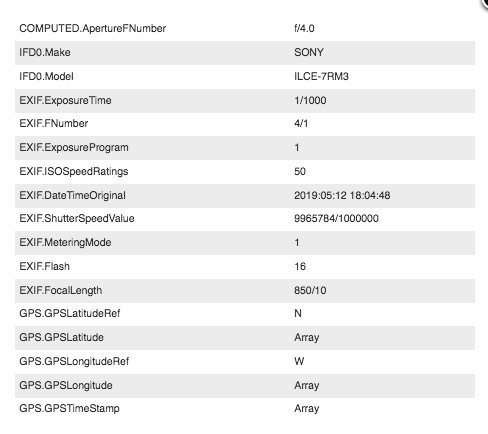488x434 pixels.
Task: Click the Array value for GPS.GPSLongitude
Action: (307, 386)
